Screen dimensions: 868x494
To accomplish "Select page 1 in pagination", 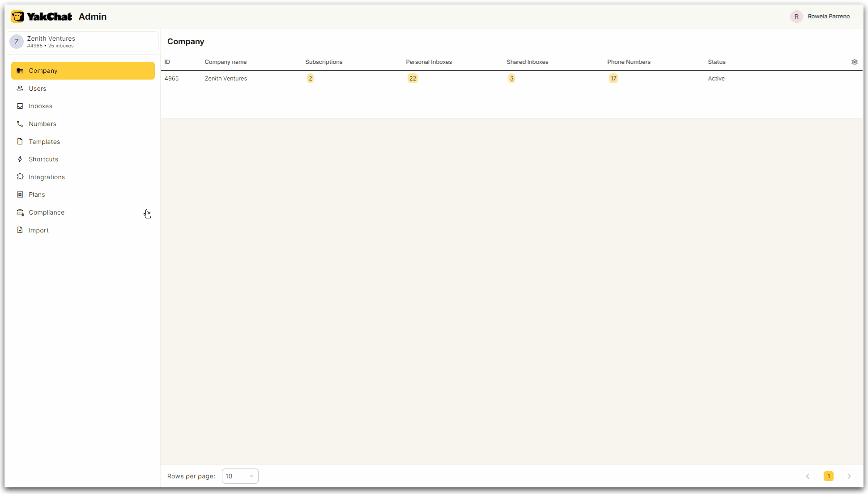I will [x=828, y=476].
